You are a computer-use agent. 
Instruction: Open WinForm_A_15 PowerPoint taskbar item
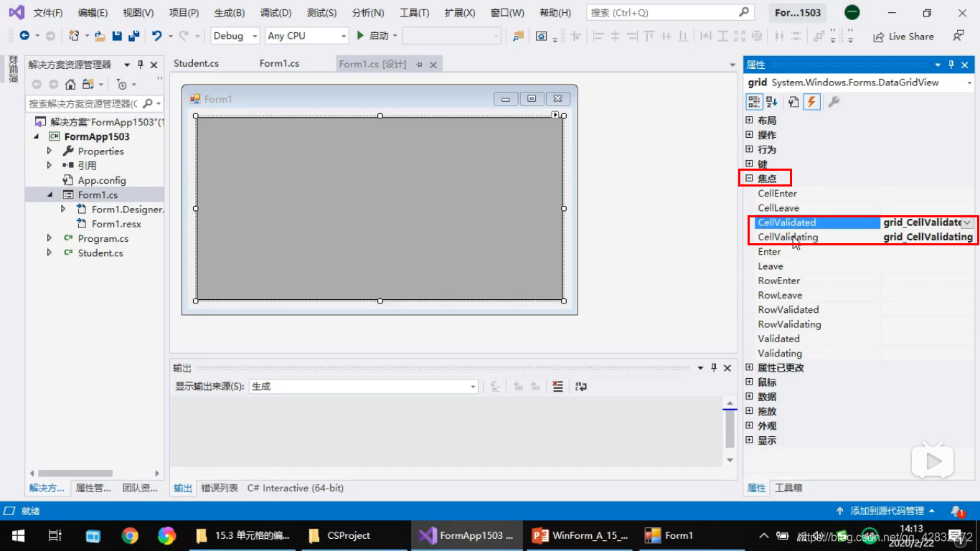tap(580, 535)
